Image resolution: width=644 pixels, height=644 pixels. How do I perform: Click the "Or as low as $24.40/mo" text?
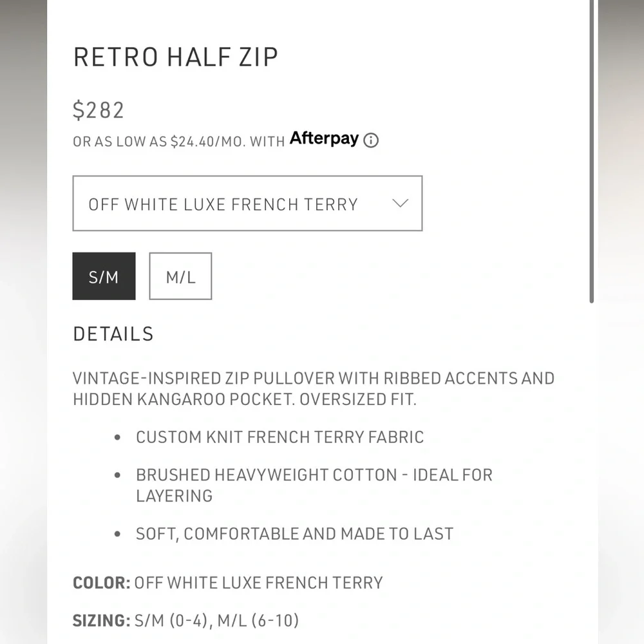point(178,142)
